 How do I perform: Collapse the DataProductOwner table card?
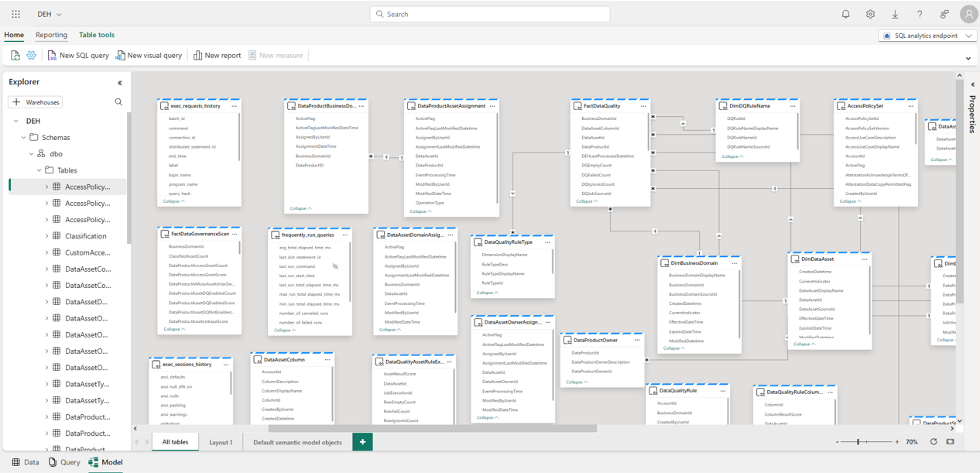point(577,382)
